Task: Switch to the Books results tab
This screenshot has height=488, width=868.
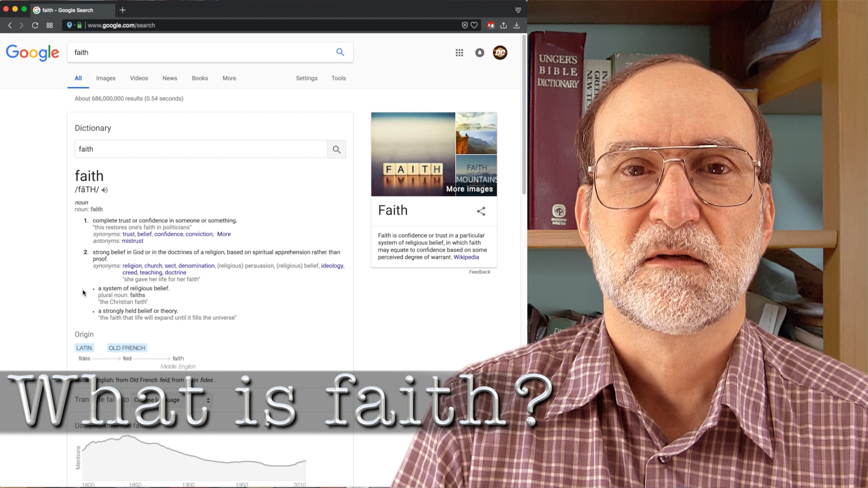Action: tap(200, 78)
